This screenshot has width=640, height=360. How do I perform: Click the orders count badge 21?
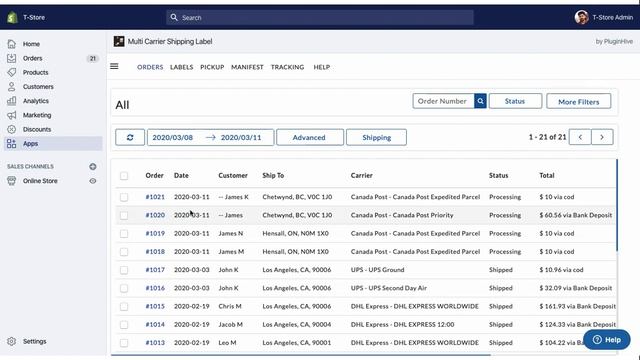pos(93,58)
